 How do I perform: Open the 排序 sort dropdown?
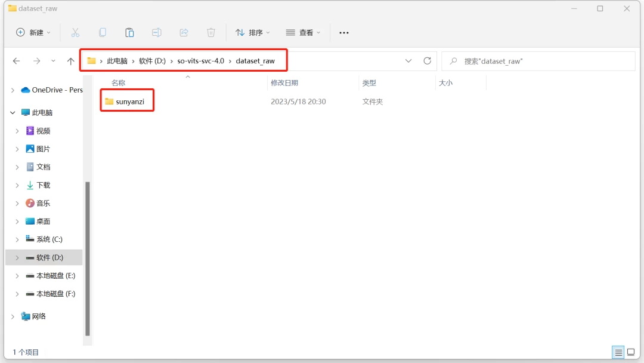tap(253, 32)
